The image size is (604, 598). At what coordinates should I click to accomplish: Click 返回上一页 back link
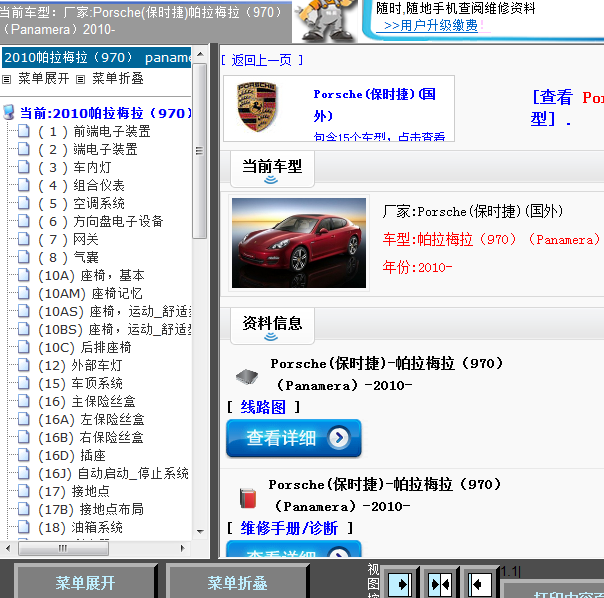pyautogui.click(x=262, y=60)
